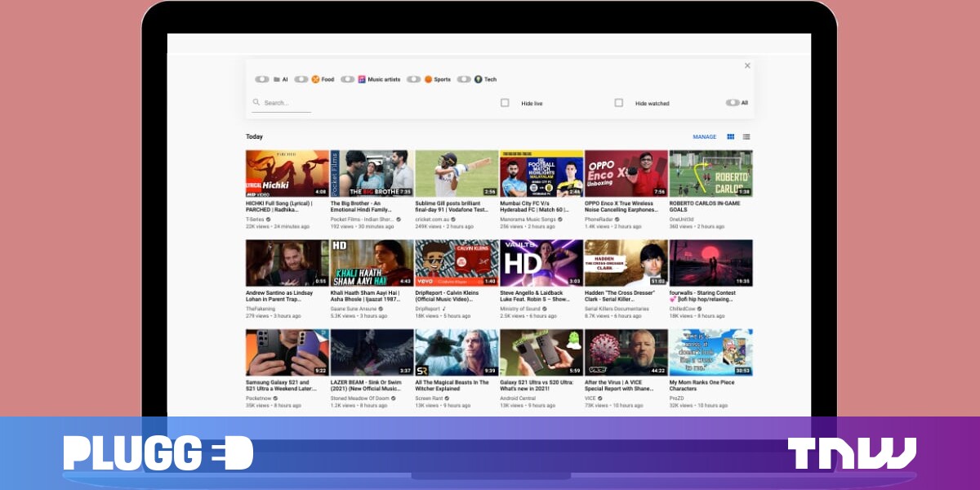The image size is (980, 490).
Task: Tick the Hide watched checkbox
Action: pos(619,103)
